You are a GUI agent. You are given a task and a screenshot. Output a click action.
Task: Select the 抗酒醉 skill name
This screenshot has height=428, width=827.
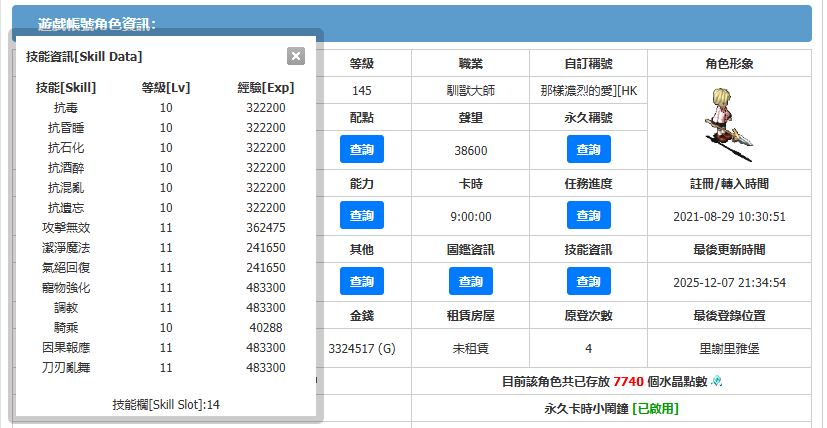click(66, 168)
